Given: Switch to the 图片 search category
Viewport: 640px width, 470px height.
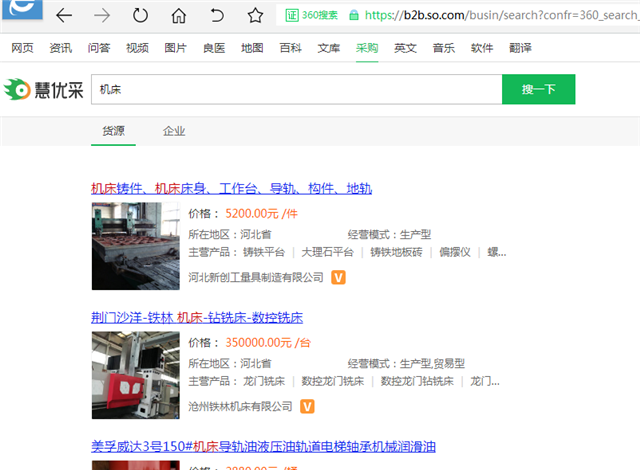Looking at the screenshot, I should [175, 48].
